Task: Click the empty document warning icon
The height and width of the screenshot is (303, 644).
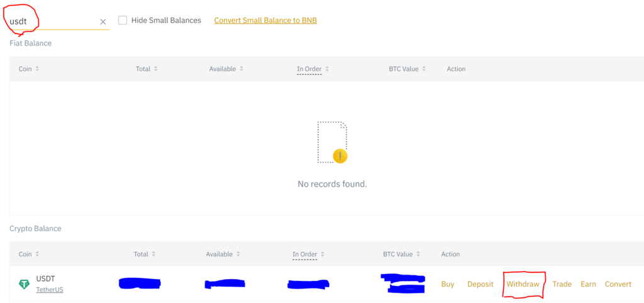Action: (332, 142)
